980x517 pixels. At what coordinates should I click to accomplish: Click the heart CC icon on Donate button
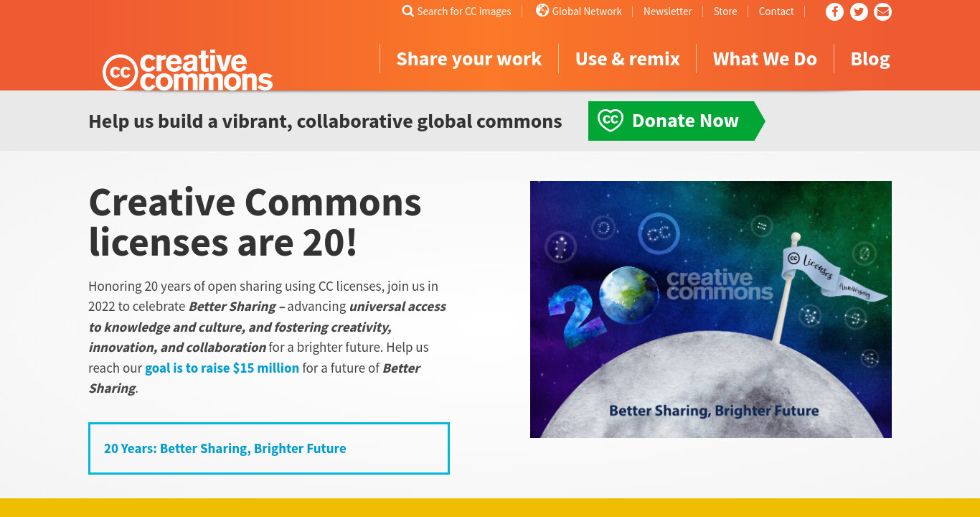(x=610, y=120)
